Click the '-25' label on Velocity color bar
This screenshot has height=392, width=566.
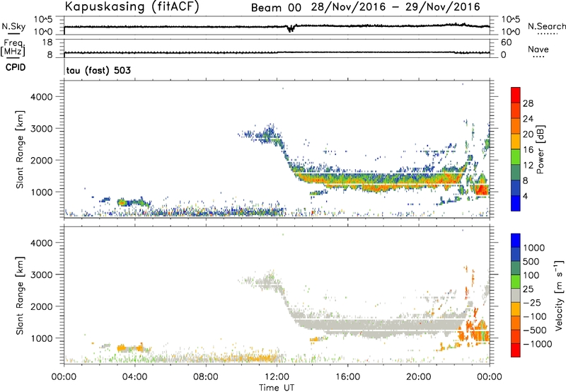[532, 302]
